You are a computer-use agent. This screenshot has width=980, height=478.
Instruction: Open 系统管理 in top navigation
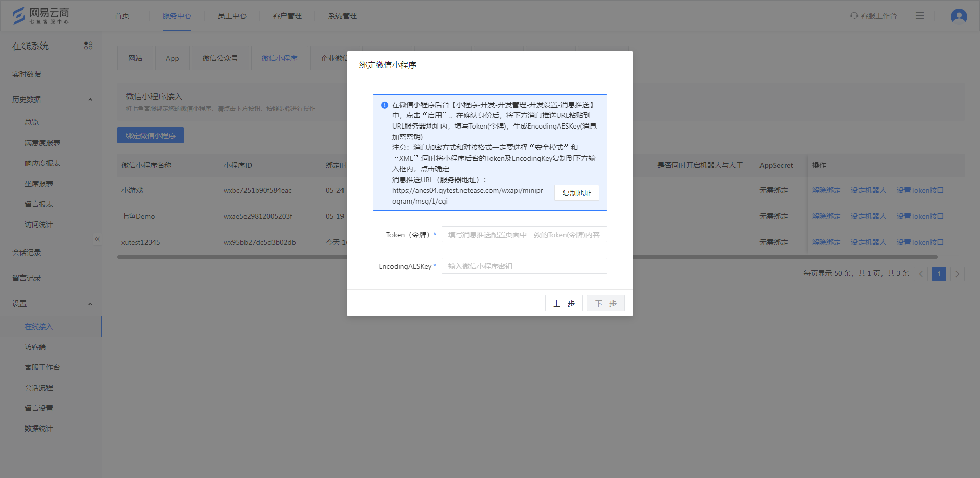click(x=342, y=16)
